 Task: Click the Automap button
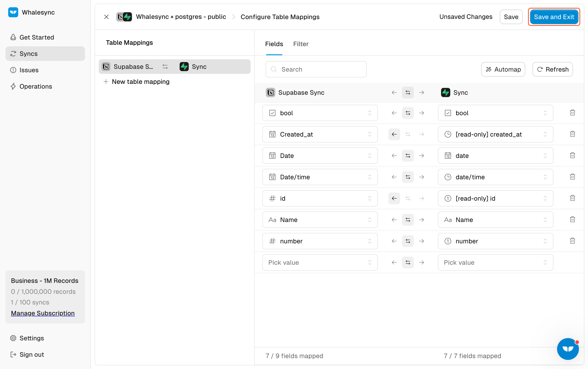503,69
